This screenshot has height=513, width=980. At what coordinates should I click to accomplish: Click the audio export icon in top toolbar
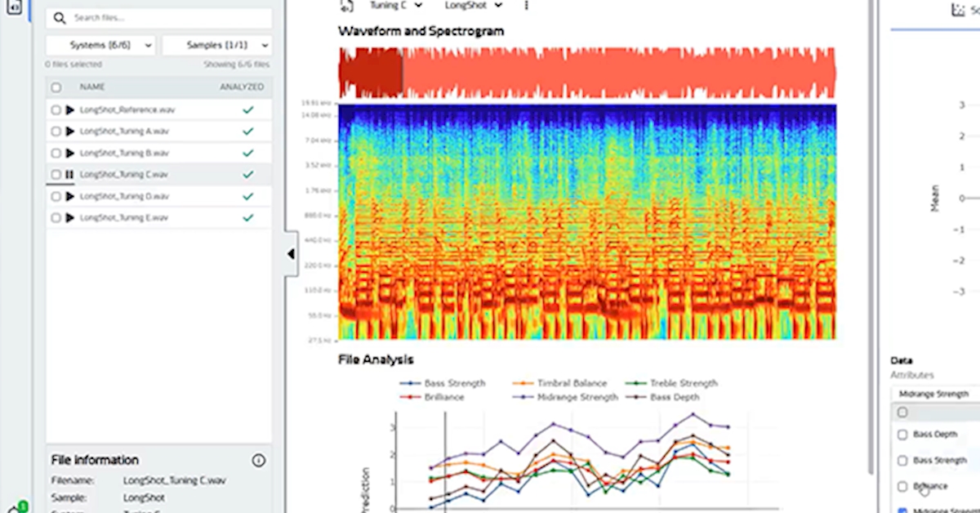tap(346, 5)
